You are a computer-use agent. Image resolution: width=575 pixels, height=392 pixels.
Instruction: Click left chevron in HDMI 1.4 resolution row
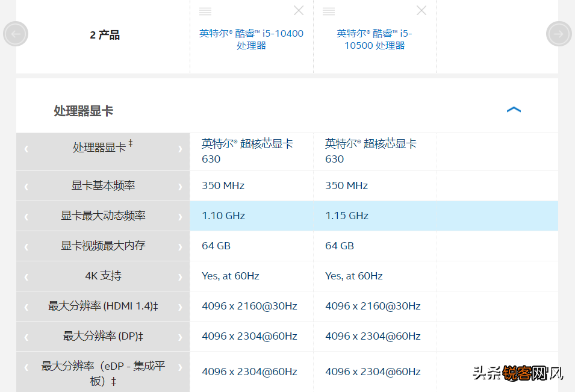[26, 307]
